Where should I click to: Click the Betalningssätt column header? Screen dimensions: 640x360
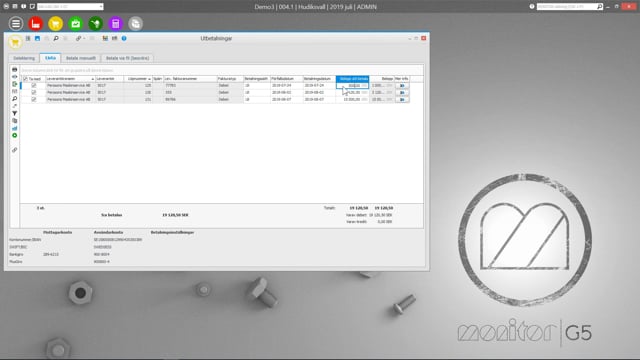(x=257, y=79)
